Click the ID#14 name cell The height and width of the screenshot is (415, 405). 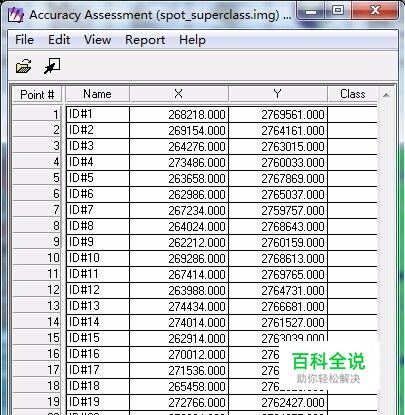click(x=98, y=322)
